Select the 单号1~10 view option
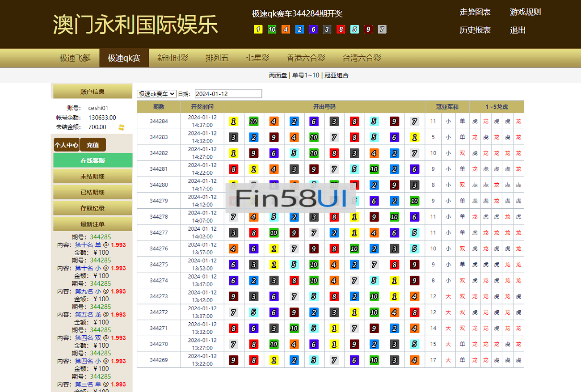This screenshot has height=392, width=581. coord(306,76)
